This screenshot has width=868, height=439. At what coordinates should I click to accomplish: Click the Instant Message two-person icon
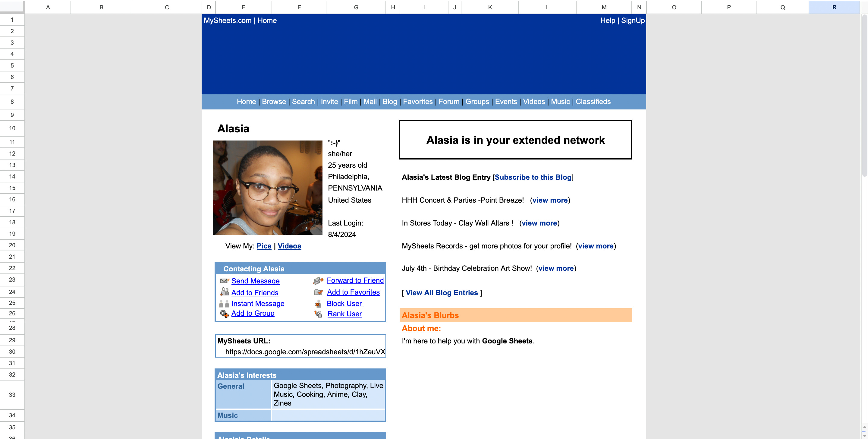[224, 304]
